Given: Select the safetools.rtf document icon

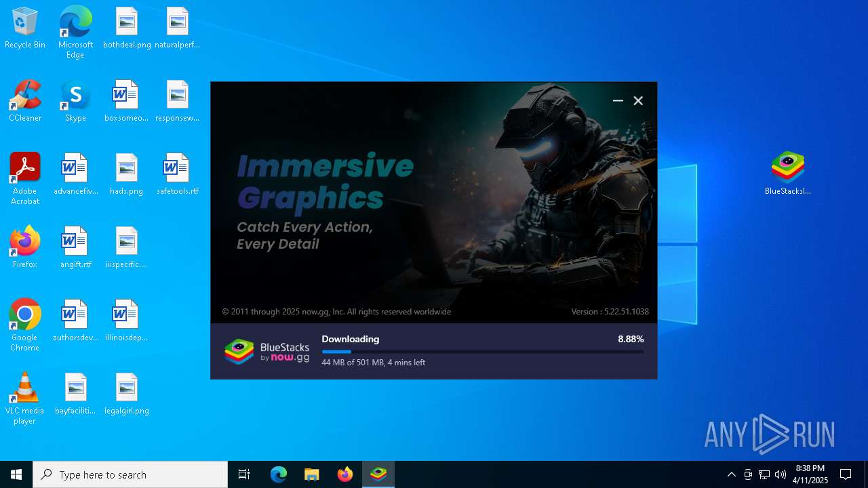Looking at the screenshot, I should coord(177,174).
